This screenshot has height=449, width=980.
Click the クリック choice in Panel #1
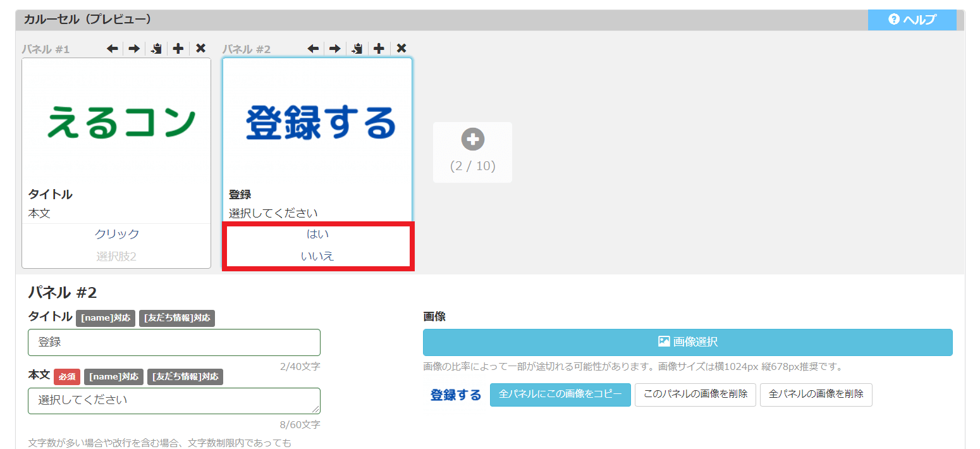pyautogui.click(x=116, y=234)
